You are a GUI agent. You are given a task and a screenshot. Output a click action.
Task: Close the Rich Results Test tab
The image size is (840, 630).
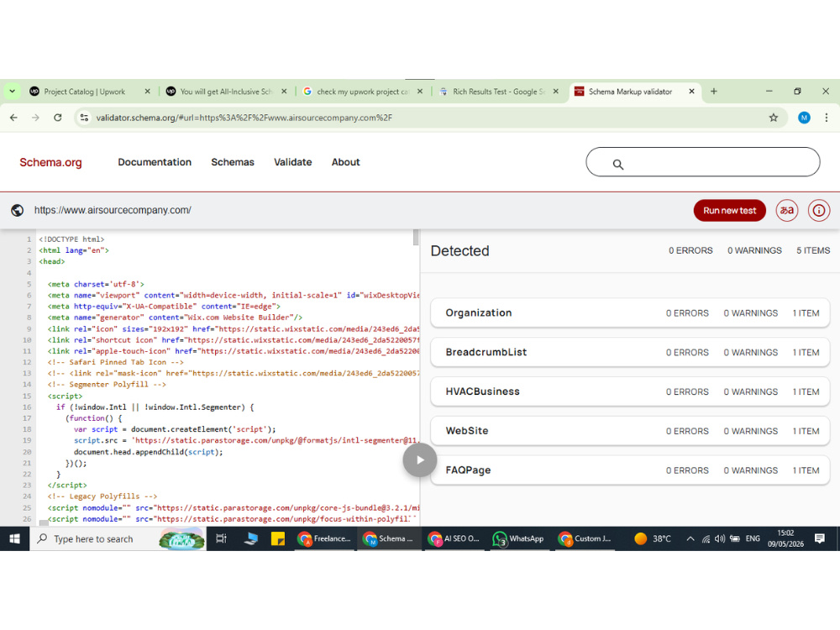pos(556,92)
